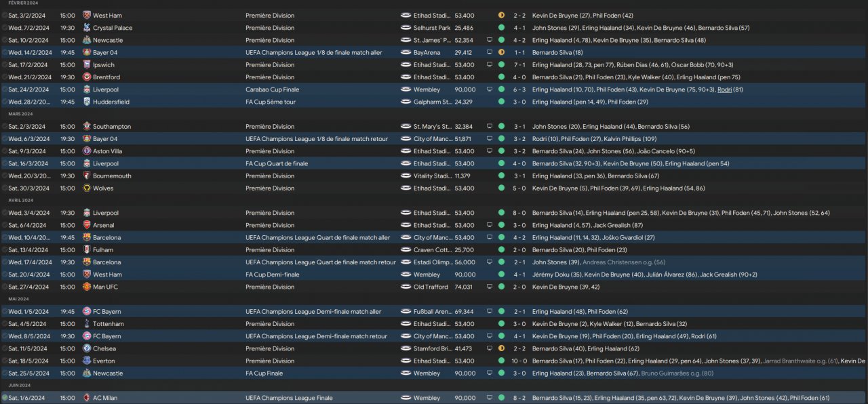Click the Galpharm stadium name
868x404 pixels.
433,102
